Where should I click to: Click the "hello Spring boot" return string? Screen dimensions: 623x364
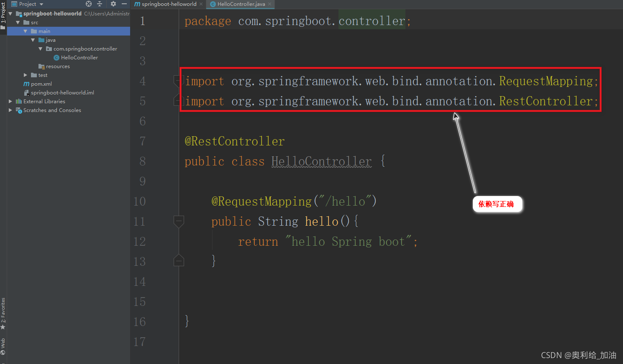[349, 242]
